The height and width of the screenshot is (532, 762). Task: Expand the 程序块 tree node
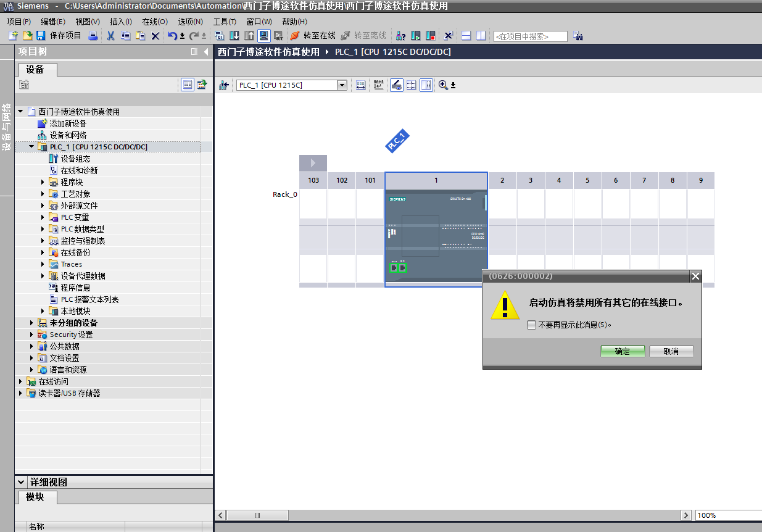pyautogui.click(x=43, y=182)
